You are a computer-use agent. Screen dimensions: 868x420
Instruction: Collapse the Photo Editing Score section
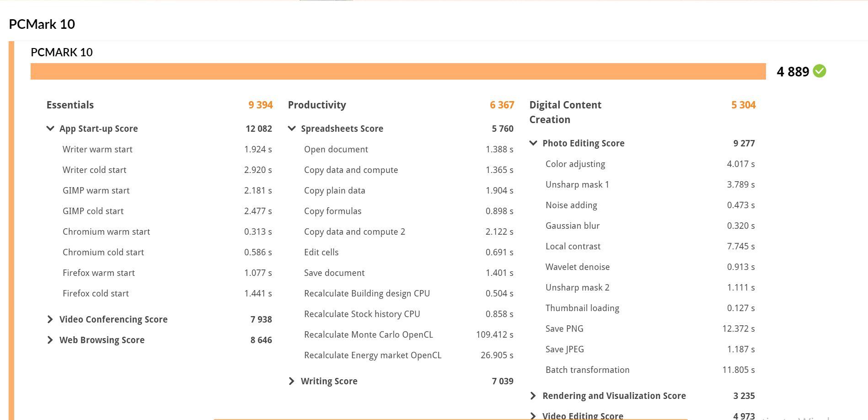pyautogui.click(x=533, y=143)
